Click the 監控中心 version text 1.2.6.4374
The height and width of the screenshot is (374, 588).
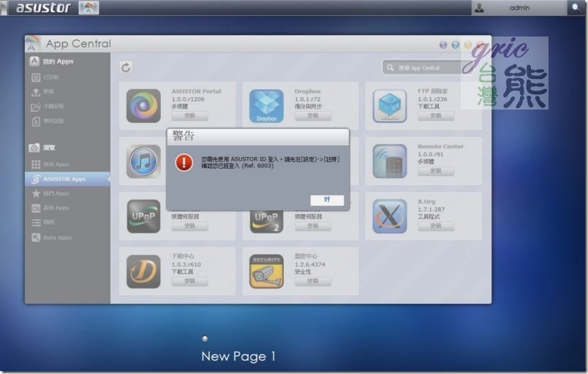(310, 264)
